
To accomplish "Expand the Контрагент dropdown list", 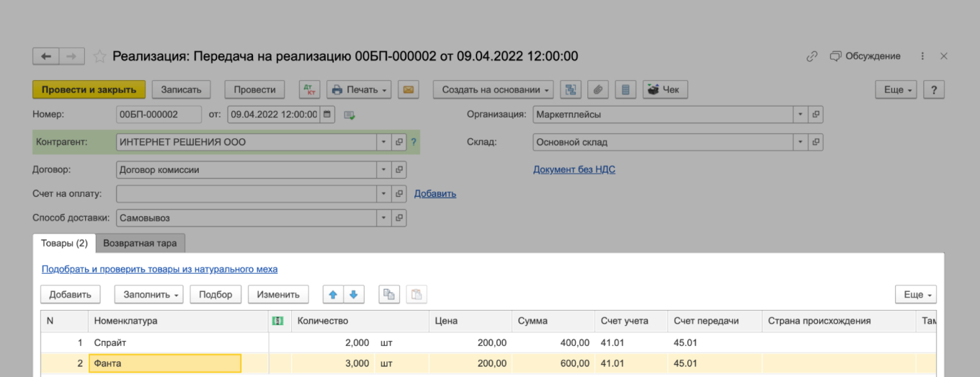I will pyautogui.click(x=383, y=143).
